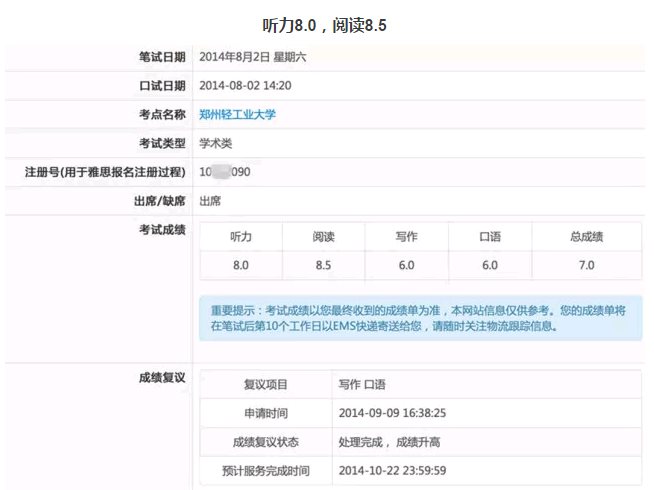Select application time 2014-09-09 16:38:25
Image resolution: width=654 pixels, height=490 pixels.
[392, 413]
